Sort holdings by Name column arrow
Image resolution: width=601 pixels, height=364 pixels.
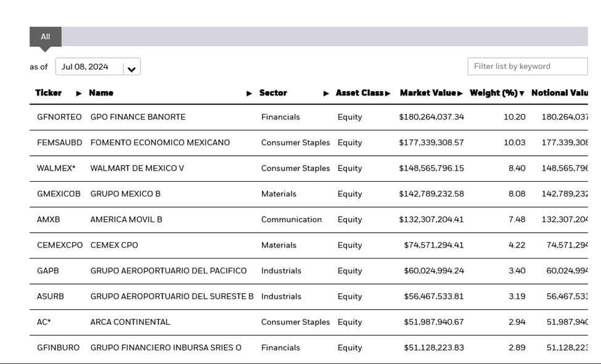(249, 93)
